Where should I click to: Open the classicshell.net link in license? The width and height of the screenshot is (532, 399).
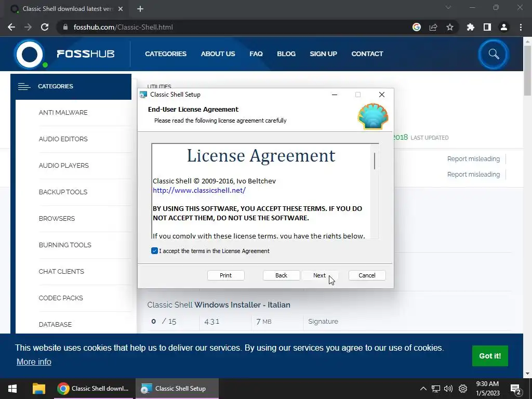point(199,190)
